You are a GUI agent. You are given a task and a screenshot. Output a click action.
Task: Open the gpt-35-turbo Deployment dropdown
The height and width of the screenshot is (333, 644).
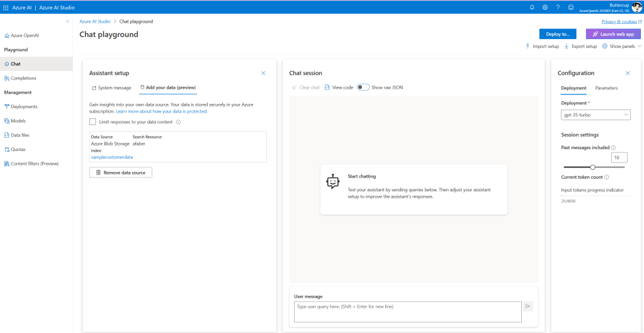596,115
